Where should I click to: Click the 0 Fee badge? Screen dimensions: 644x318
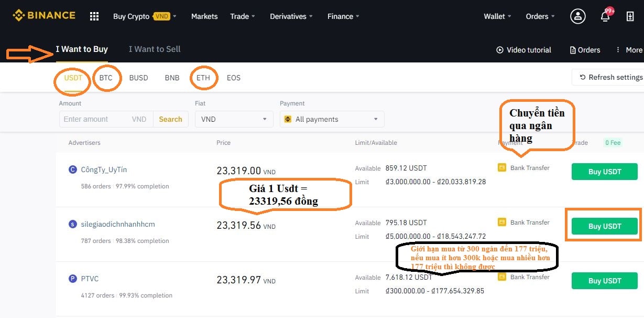[x=613, y=143]
